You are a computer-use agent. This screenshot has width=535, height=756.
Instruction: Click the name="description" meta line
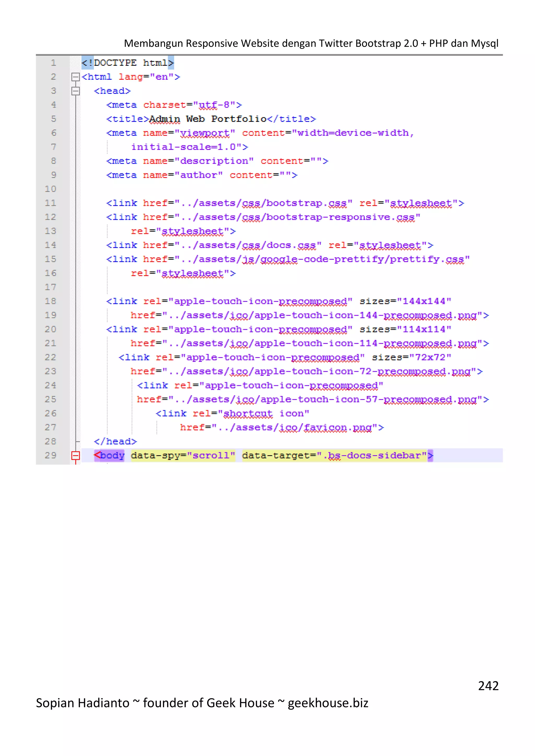point(217,161)
